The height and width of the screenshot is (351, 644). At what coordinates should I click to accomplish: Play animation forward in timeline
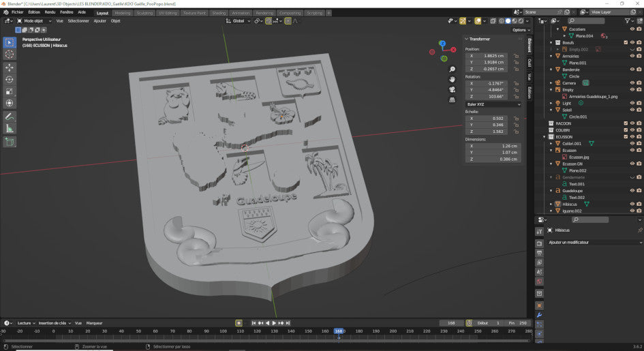pyautogui.click(x=275, y=323)
